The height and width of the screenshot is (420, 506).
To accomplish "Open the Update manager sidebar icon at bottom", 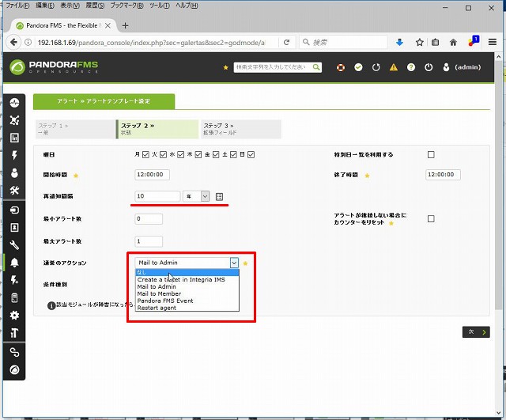I will pyautogui.click(x=14, y=369).
